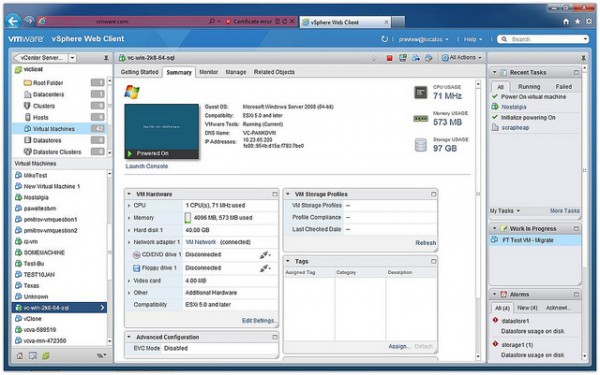The image size is (600, 375).
Task: Open the Help dropdown menu
Action: (473, 39)
